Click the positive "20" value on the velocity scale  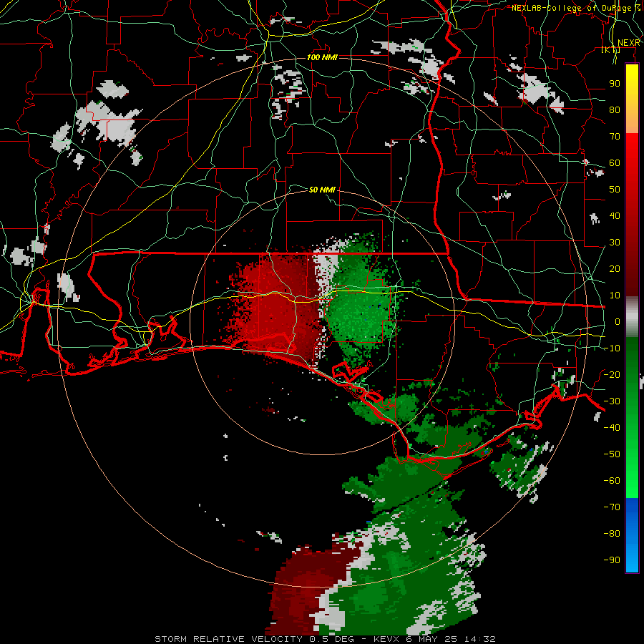click(x=615, y=268)
